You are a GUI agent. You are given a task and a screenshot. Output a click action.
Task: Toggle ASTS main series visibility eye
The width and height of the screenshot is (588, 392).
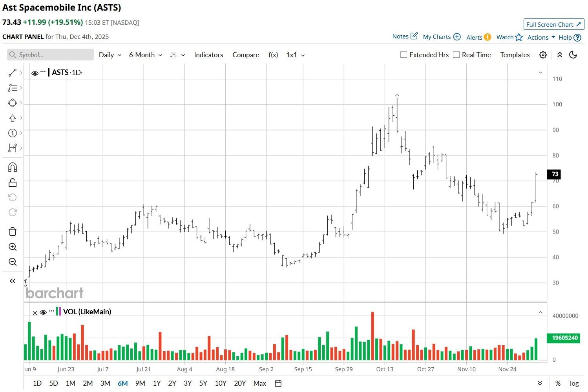coord(35,73)
